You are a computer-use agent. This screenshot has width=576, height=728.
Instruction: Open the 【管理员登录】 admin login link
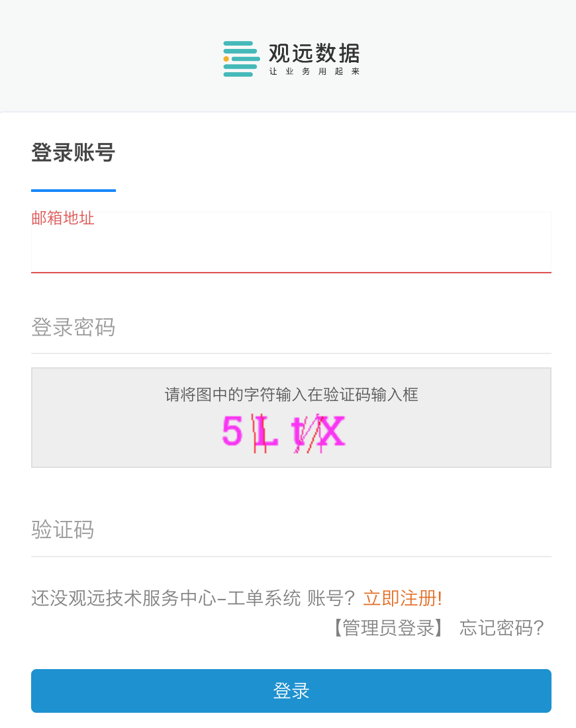click(x=387, y=627)
